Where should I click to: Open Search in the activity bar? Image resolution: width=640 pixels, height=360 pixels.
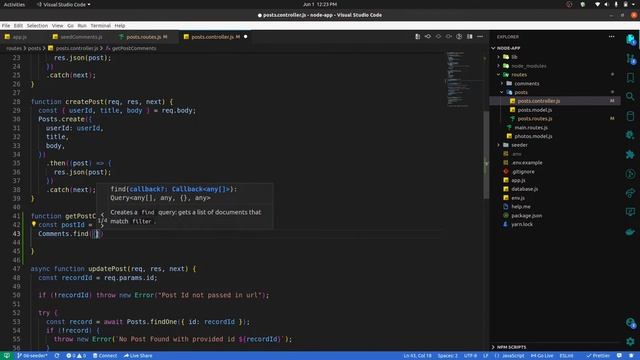click(630, 97)
